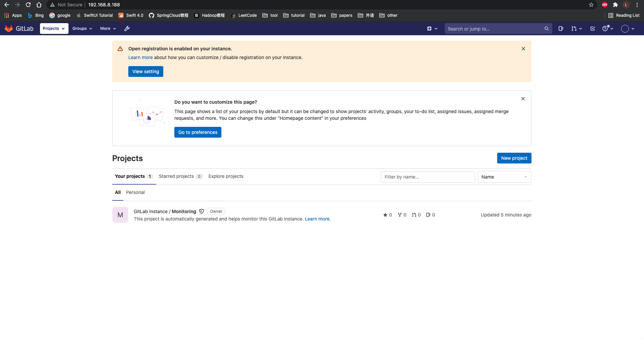Go back with the browser back arrow
Screen dimensions: 644x339
click(x=7, y=5)
